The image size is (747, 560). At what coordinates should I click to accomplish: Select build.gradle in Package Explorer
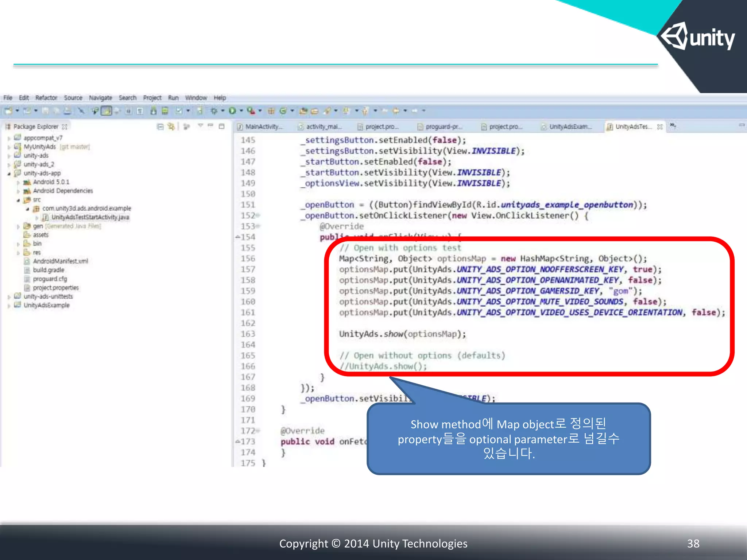(49, 270)
